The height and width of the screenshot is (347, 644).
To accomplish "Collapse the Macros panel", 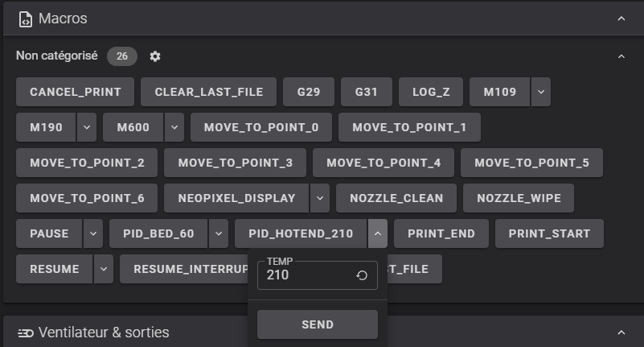I will click(621, 18).
